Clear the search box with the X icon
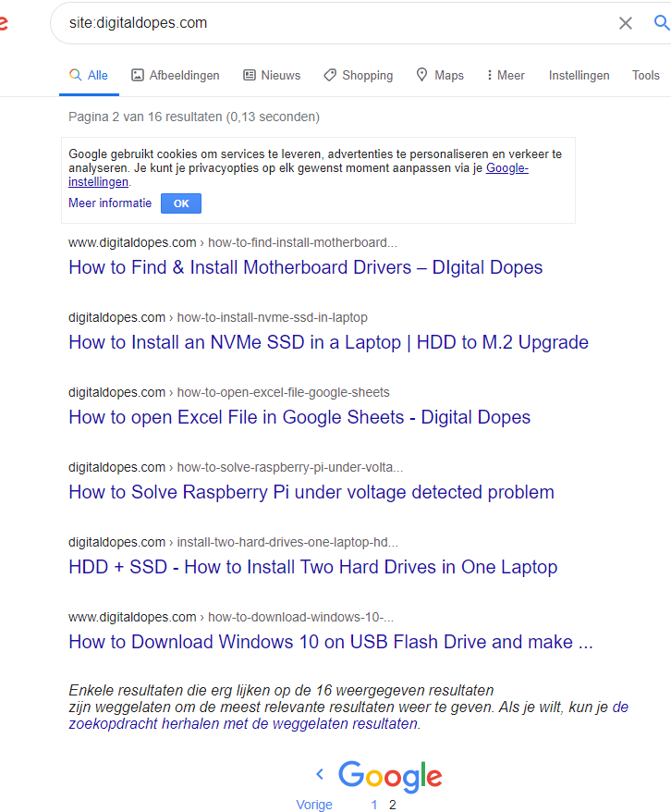Screen dimensions: 671x812 pos(626,23)
